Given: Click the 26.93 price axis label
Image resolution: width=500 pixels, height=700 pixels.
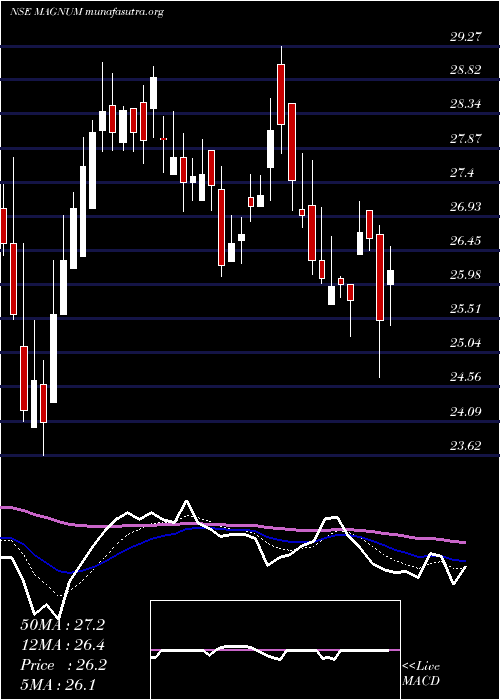Looking at the screenshot, I should (x=465, y=206).
